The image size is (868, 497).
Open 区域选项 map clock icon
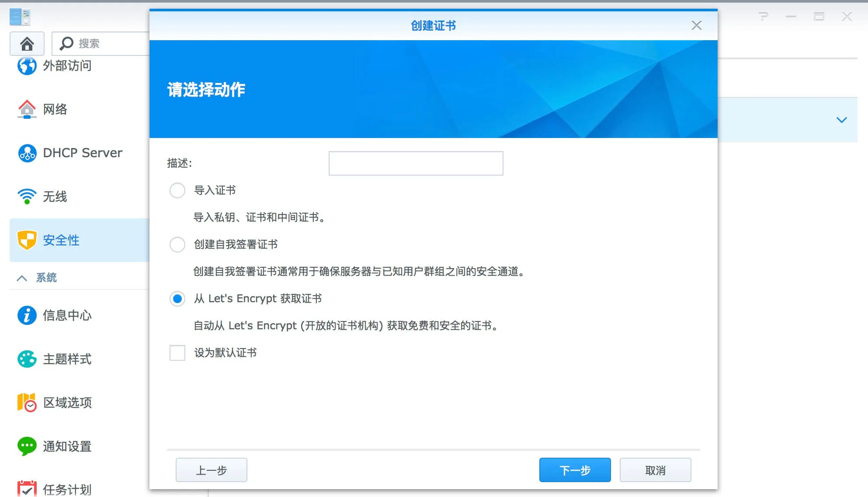(x=27, y=403)
